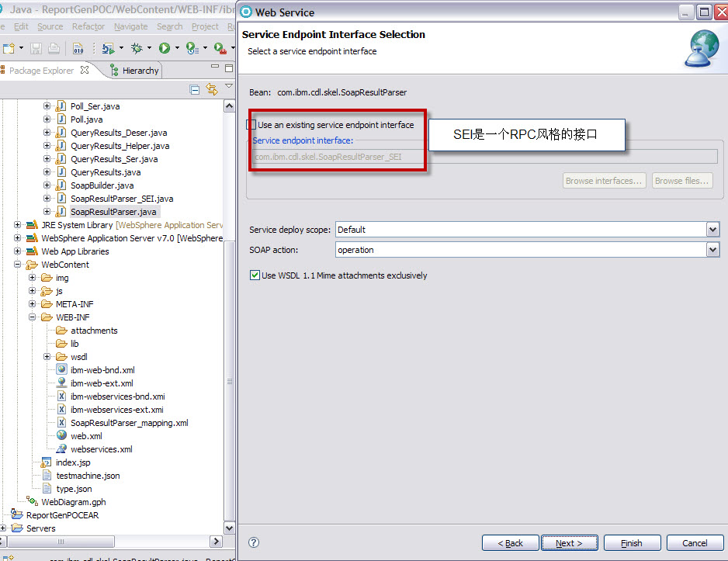Click the Collapse All icon in Package Explorer
728x561 pixels.
[195, 90]
